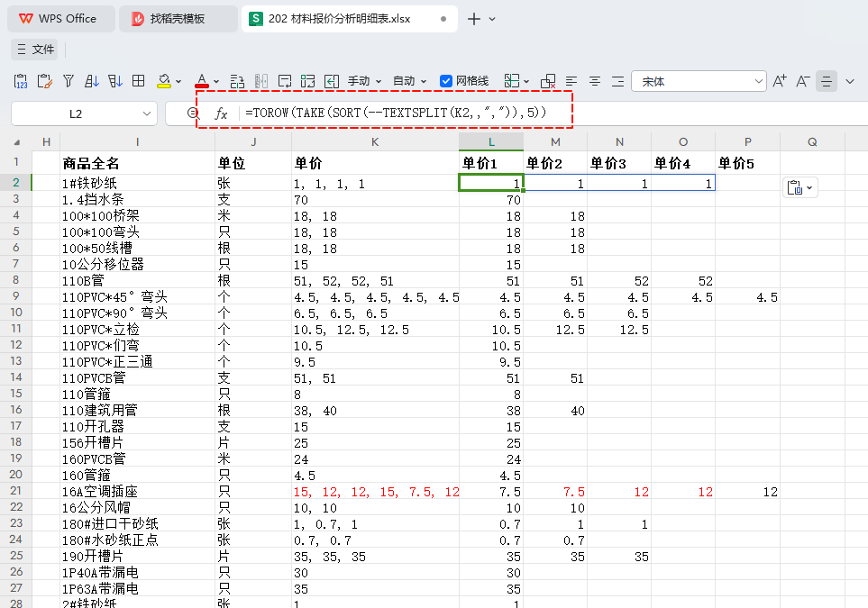Image resolution: width=868 pixels, height=608 pixels.
Task: Open the fill color dropdown arrow
Action: (178, 81)
